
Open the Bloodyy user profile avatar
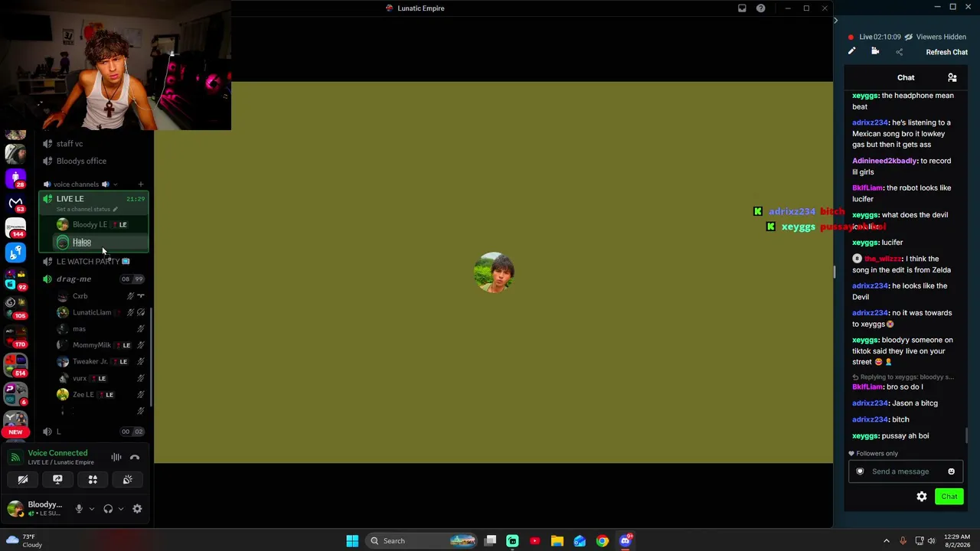coord(15,509)
